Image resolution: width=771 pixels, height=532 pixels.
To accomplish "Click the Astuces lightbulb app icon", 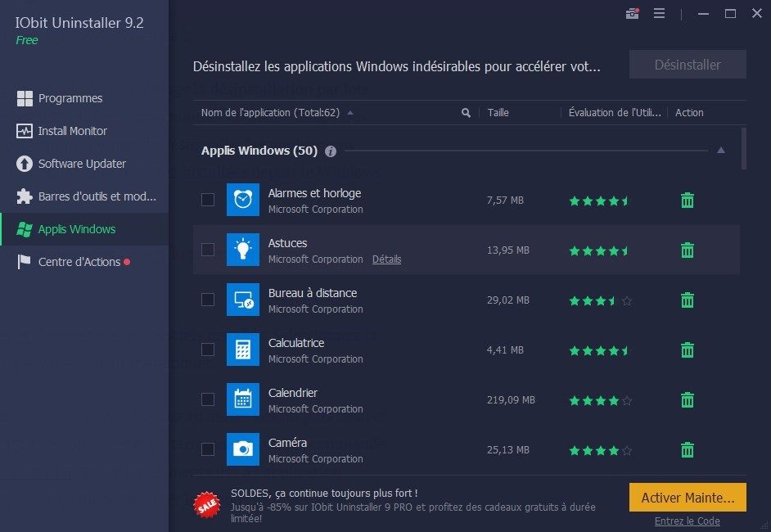I will pos(243,250).
